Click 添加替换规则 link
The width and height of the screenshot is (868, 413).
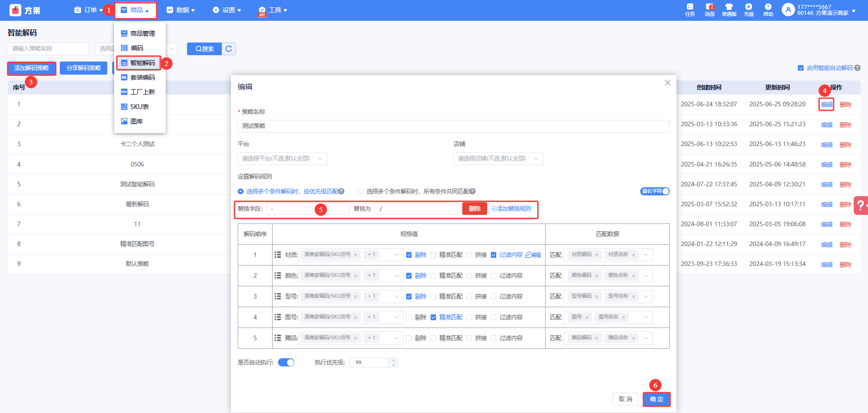512,209
